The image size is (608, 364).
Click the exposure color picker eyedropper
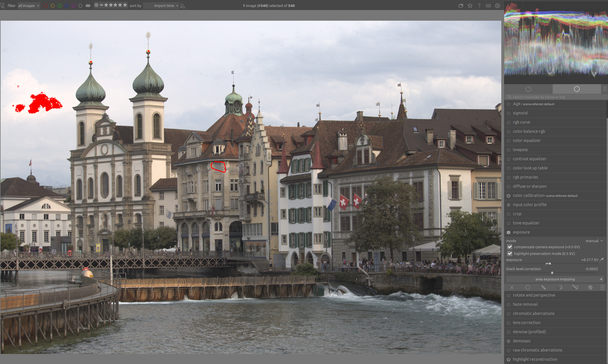tap(602, 260)
